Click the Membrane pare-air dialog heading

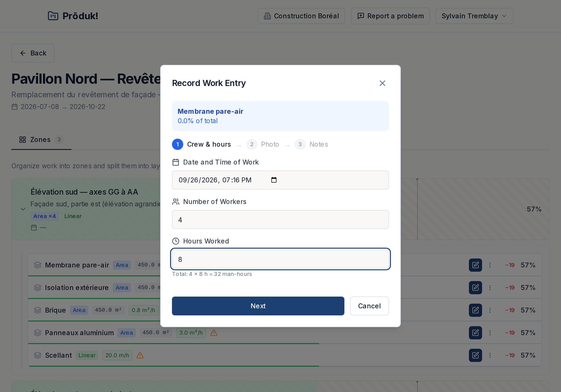point(210,111)
